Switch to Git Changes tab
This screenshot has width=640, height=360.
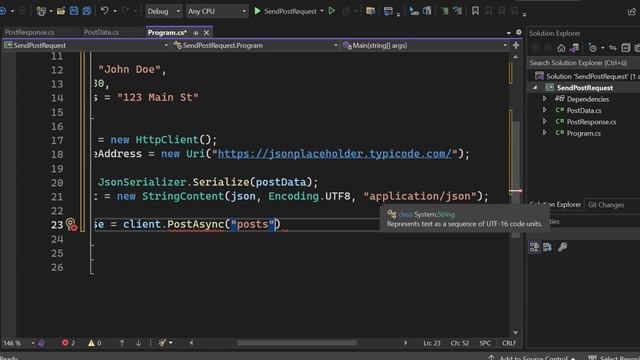pyautogui.click(x=606, y=205)
